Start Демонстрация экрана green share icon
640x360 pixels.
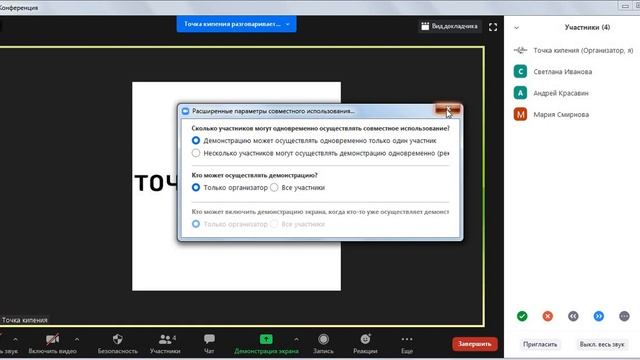click(266, 339)
